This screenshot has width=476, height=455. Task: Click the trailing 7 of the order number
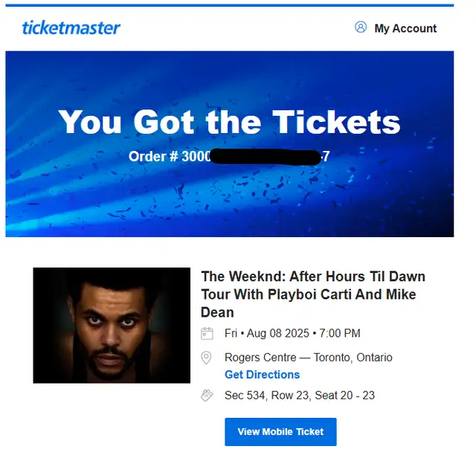(x=327, y=157)
